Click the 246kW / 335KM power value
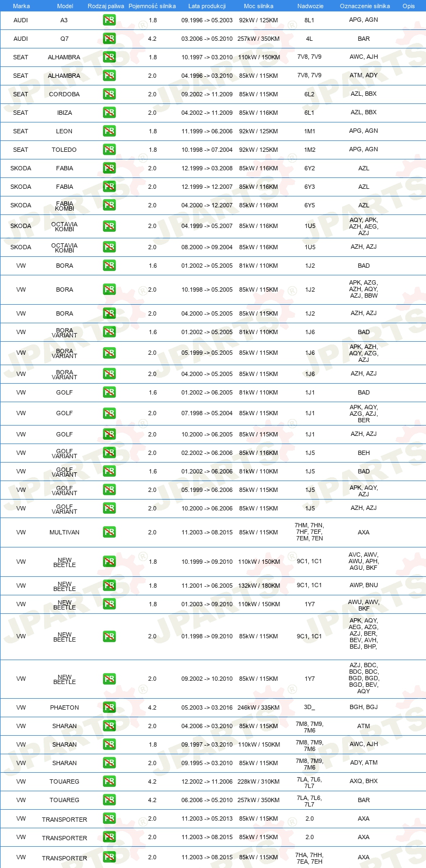Screen dimensions: 426x868 click(258, 707)
